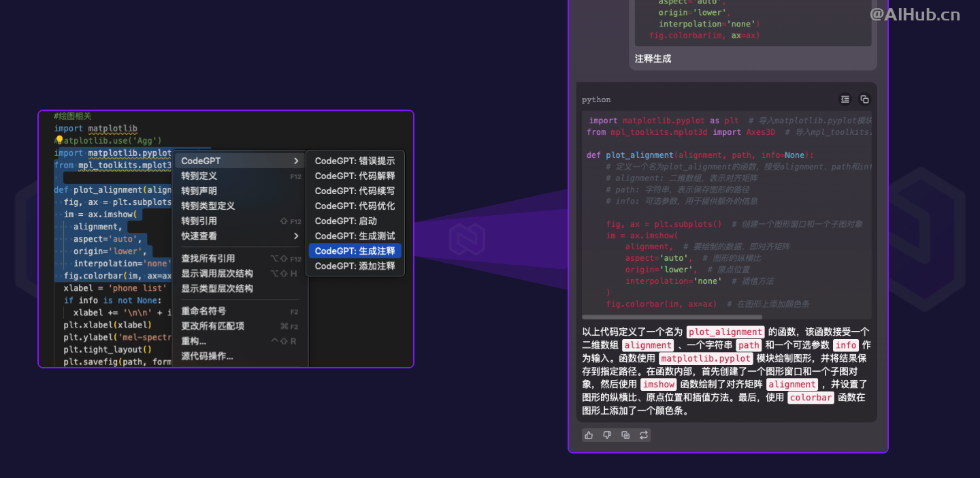Select the highlighted CodeGPT: 生成注释 item

(x=355, y=251)
